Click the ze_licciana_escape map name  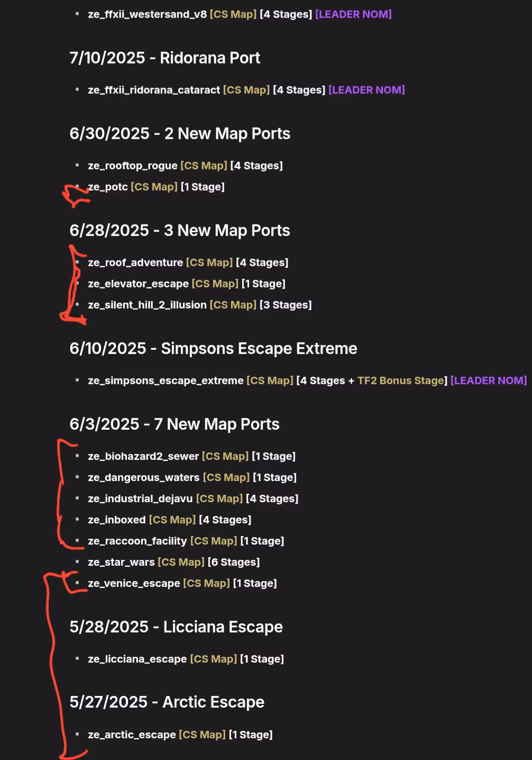[x=137, y=659]
